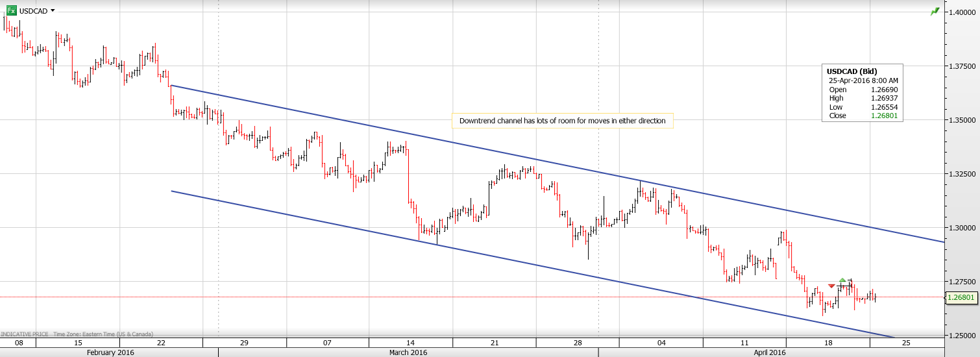Click the green up-triangle buy marker
Image resolution: width=980 pixels, height=357 pixels.
pos(842,280)
